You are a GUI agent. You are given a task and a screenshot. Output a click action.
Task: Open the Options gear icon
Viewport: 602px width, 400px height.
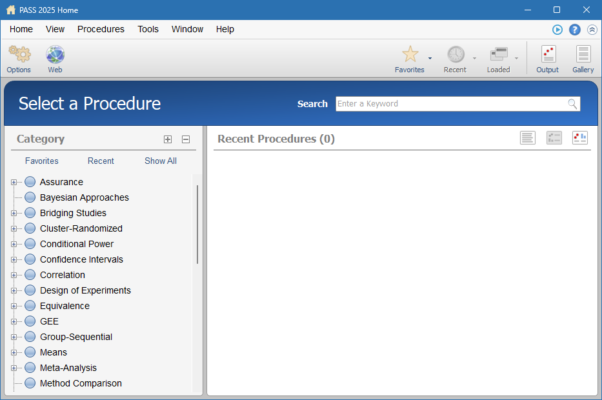pyautogui.click(x=18, y=55)
